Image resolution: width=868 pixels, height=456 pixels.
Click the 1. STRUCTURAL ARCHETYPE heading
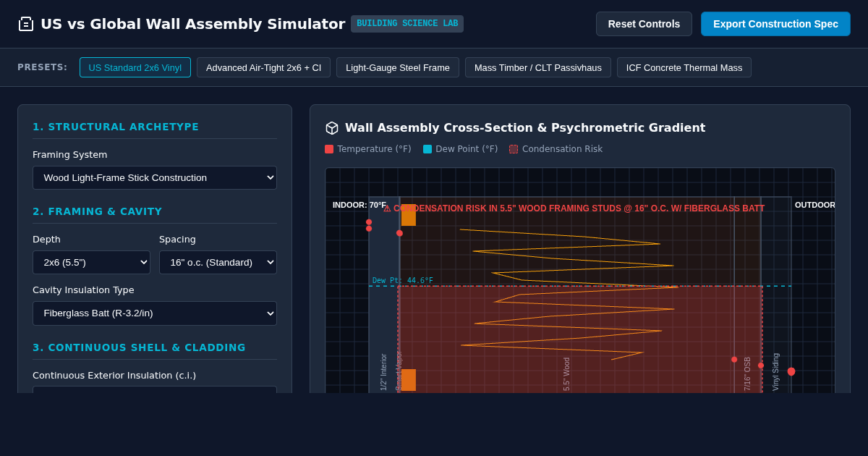click(x=116, y=127)
